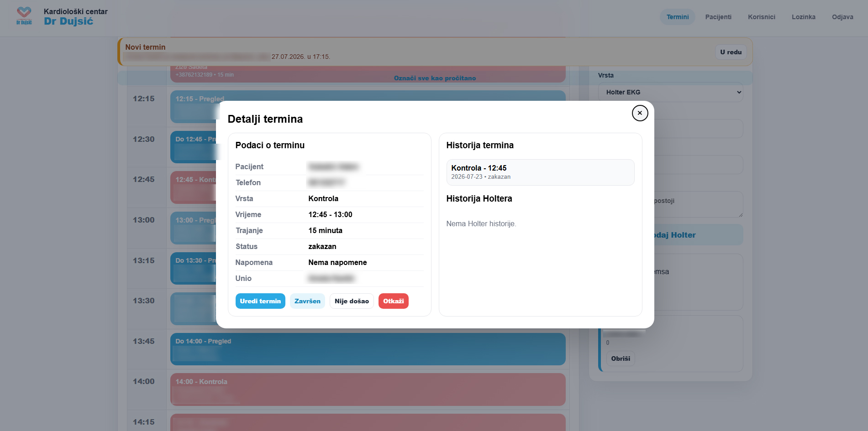Click the Obriši button
The width and height of the screenshot is (868, 431).
pos(620,358)
